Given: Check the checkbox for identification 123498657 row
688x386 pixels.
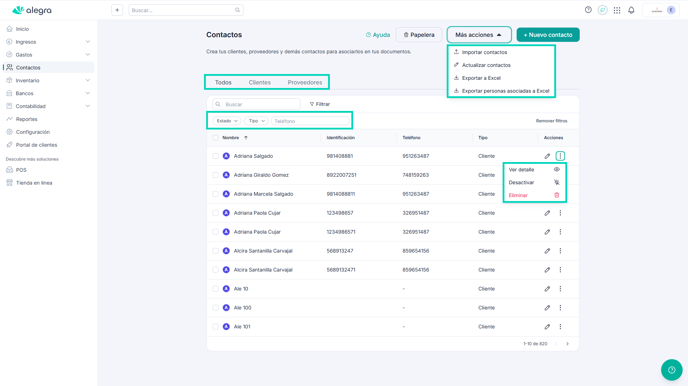Looking at the screenshot, I should 215,213.
